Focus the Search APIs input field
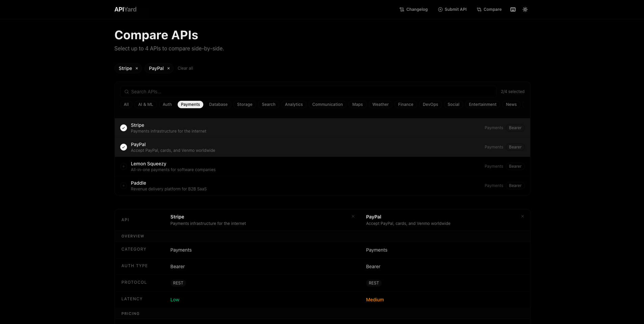The image size is (644, 324). click(x=308, y=92)
